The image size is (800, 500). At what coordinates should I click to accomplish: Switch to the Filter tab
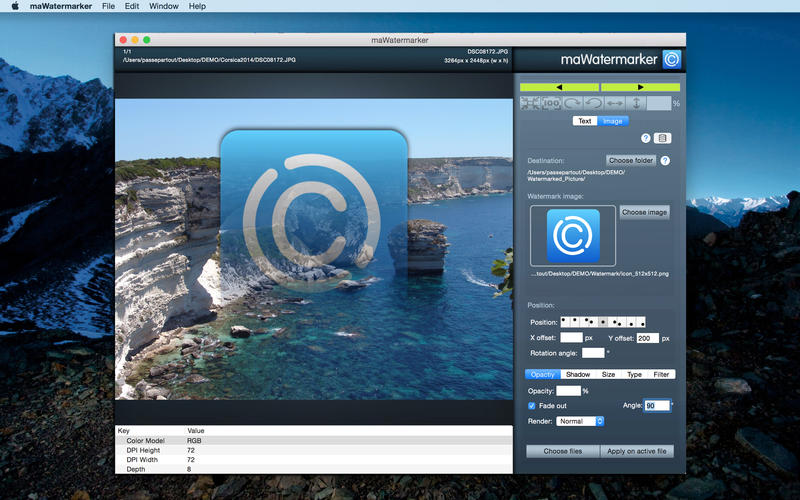coord(661,374)
